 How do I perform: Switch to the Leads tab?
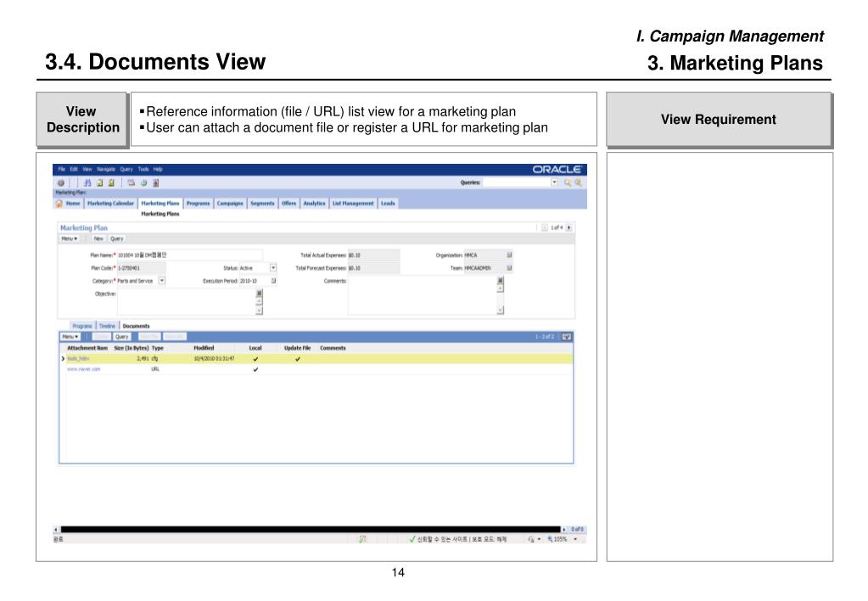coord(388,204)
